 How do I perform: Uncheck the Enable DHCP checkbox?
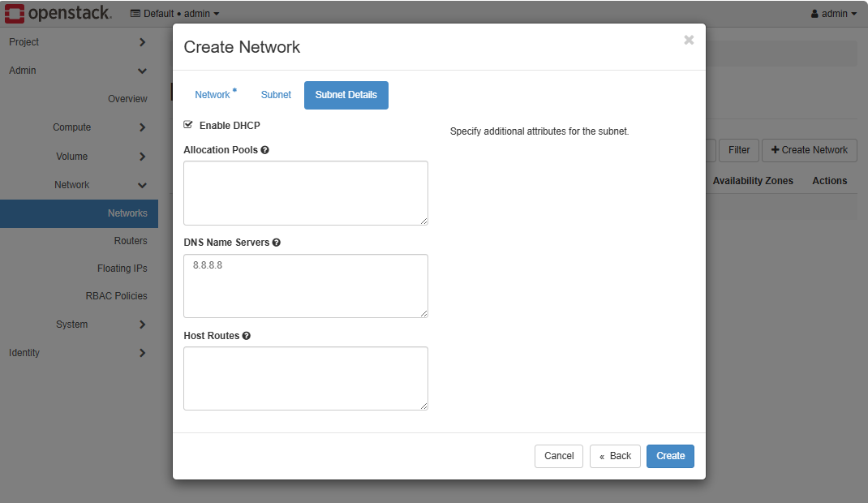[189, 125]
